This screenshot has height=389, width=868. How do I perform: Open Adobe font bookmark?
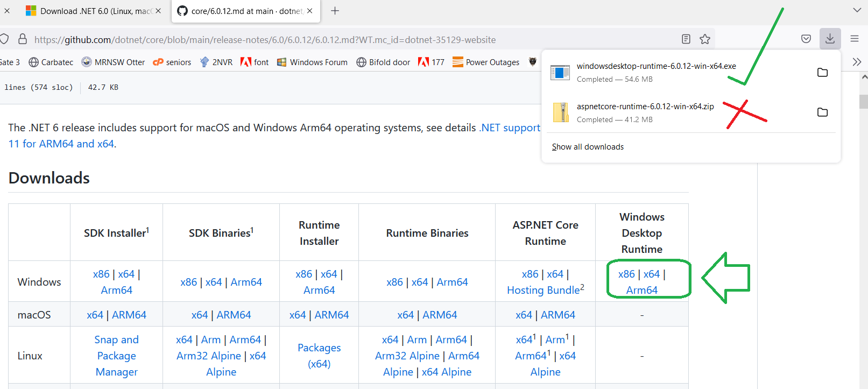(255, 62)
